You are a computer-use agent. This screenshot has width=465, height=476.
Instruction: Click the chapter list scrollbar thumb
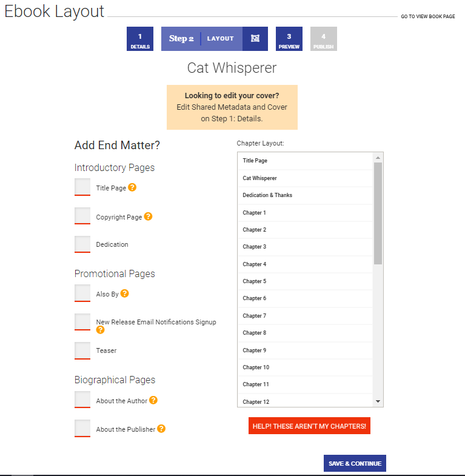click(x=378, y=212)
